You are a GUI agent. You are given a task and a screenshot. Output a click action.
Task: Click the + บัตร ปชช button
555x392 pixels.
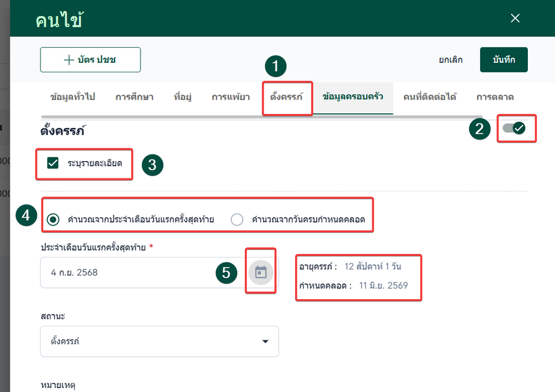click(90, 60)
